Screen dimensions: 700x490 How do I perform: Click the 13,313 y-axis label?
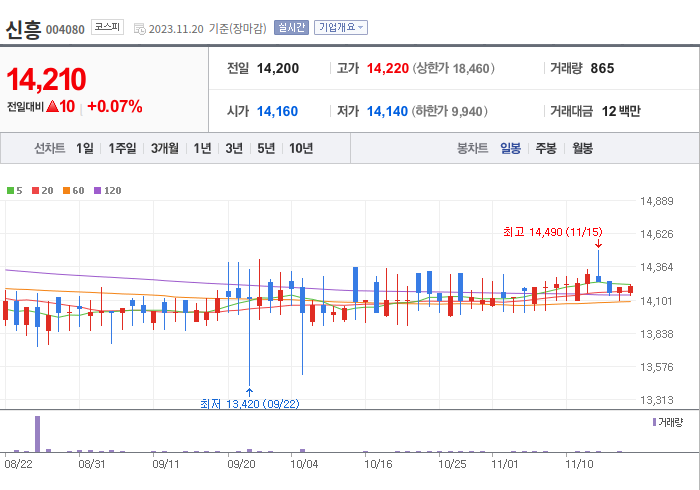tap(656, 400)
